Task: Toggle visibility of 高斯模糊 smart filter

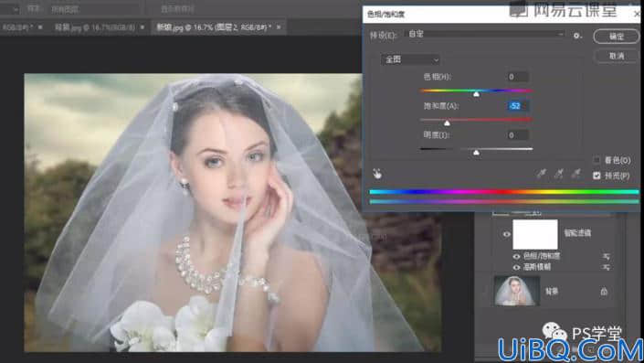Action: (517, 267)
